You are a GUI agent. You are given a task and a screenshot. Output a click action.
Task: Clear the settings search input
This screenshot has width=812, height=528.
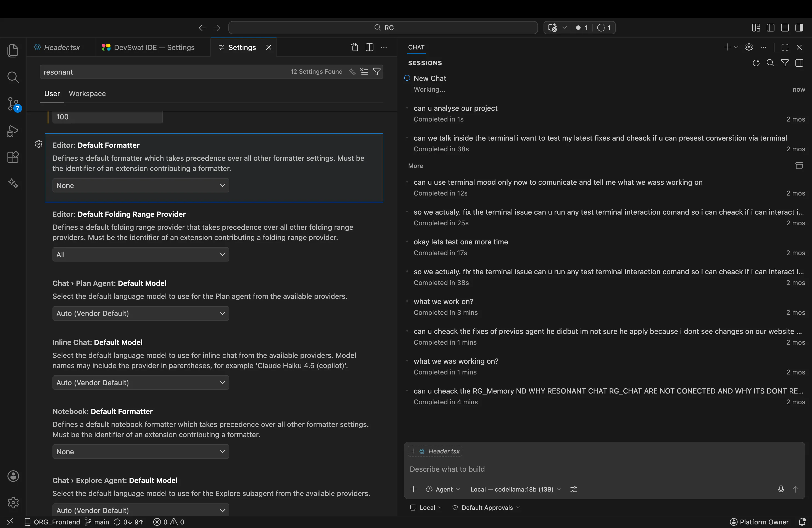pyautogui.click(x=364, y=72)
